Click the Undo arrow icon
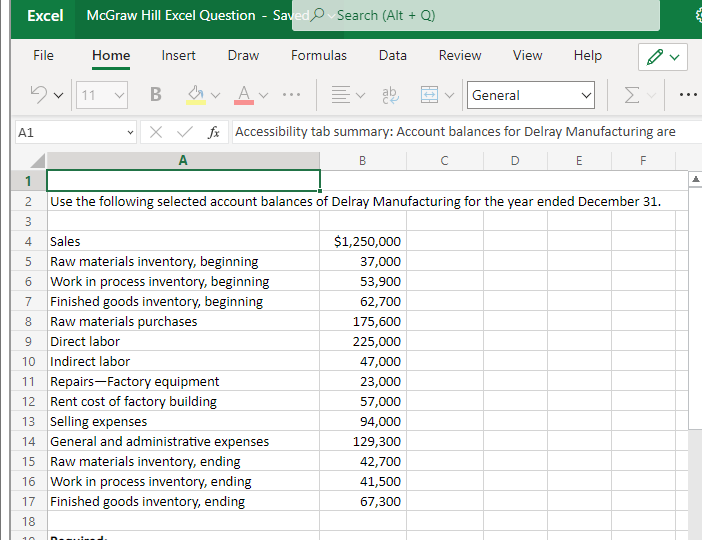This screenshot has height=540, width=702. (39, 95)
